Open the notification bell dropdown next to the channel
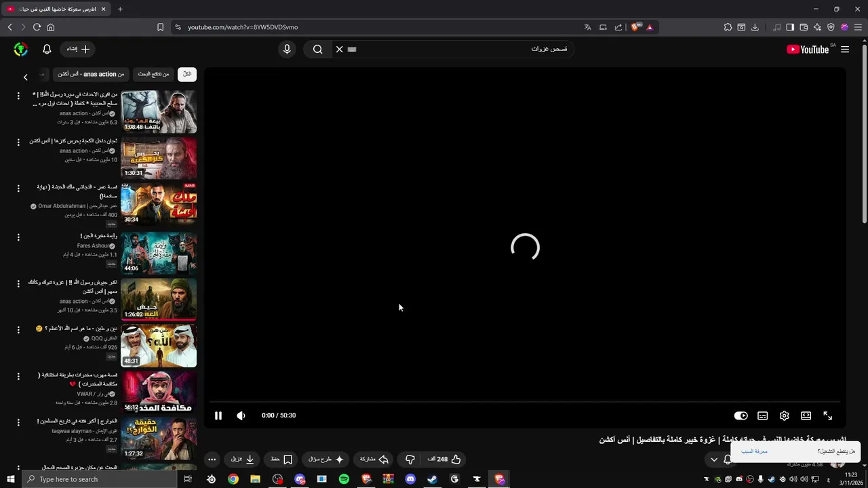Viewport: 868px width, 488px height. tap(720, 460)
